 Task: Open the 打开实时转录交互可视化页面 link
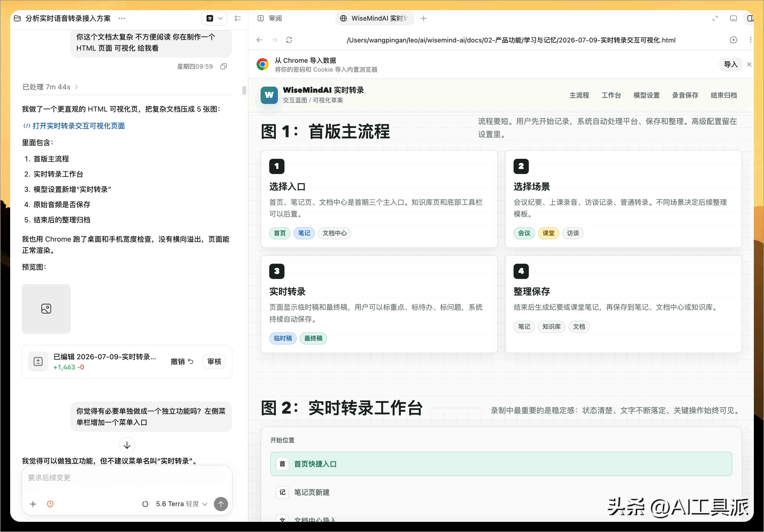(74, 126)
